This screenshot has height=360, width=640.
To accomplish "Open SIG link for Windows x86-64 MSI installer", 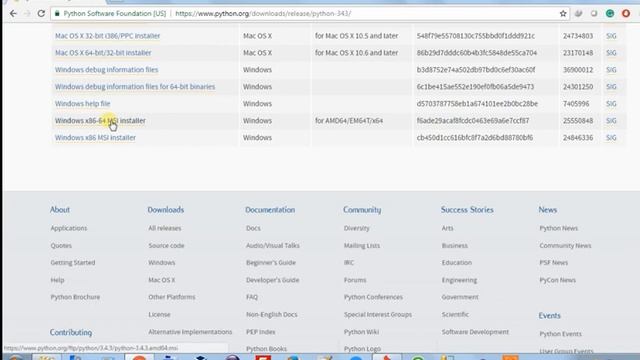I will tap(611, 121).
